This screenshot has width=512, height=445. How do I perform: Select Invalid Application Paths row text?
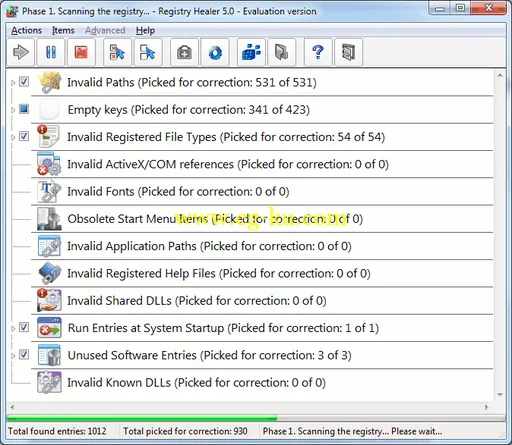tap(209, 246)
